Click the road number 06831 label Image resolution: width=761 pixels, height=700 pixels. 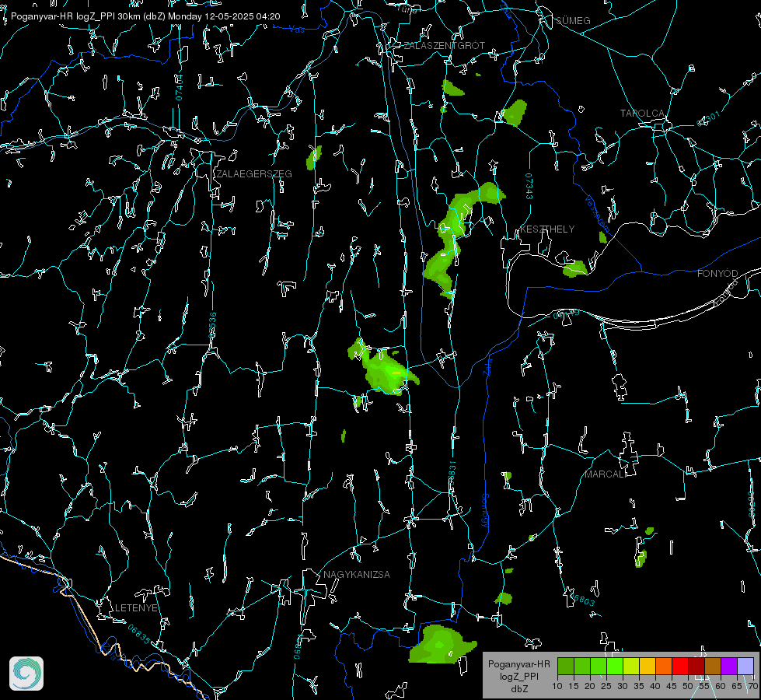pyautogui.click(x=452, y=473)
